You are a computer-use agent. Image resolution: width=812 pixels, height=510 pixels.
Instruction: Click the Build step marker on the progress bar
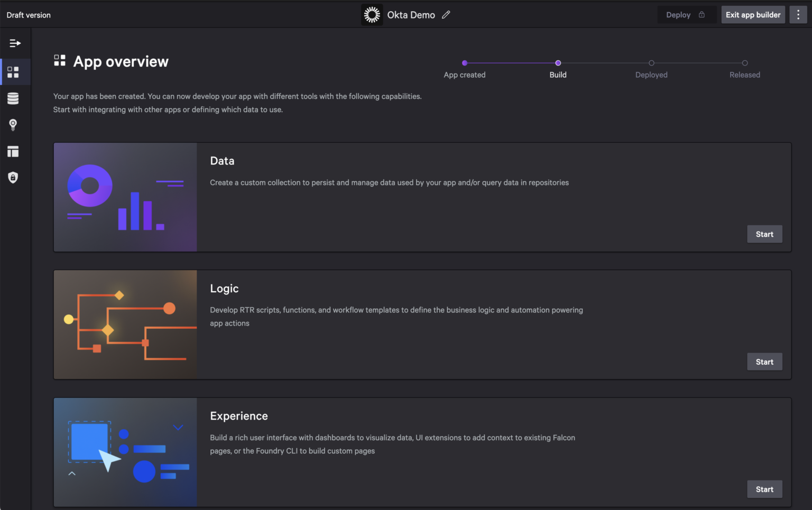(558, 63)
